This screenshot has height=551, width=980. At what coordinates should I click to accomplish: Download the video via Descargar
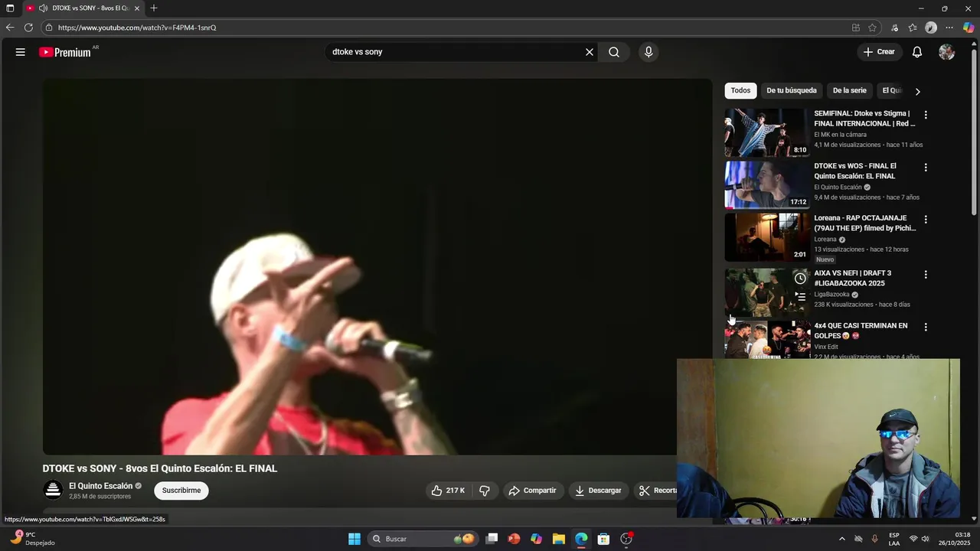point(598,491)
